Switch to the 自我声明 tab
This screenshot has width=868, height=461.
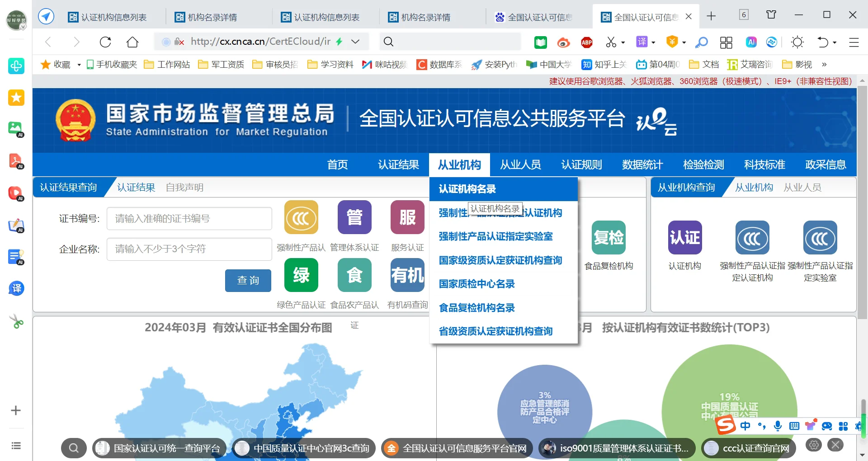(x=184, y=187)
